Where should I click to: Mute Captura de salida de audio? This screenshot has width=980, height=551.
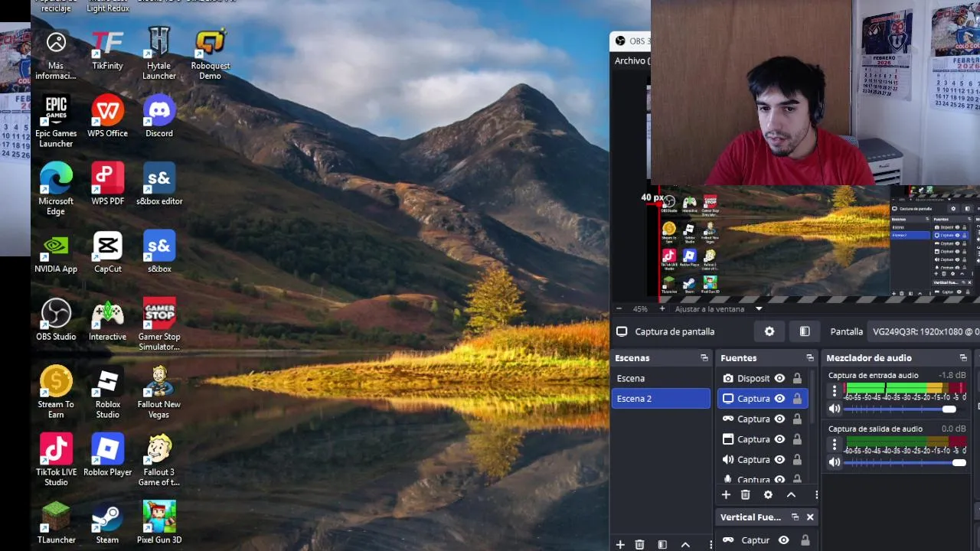[x=835, y=462]
